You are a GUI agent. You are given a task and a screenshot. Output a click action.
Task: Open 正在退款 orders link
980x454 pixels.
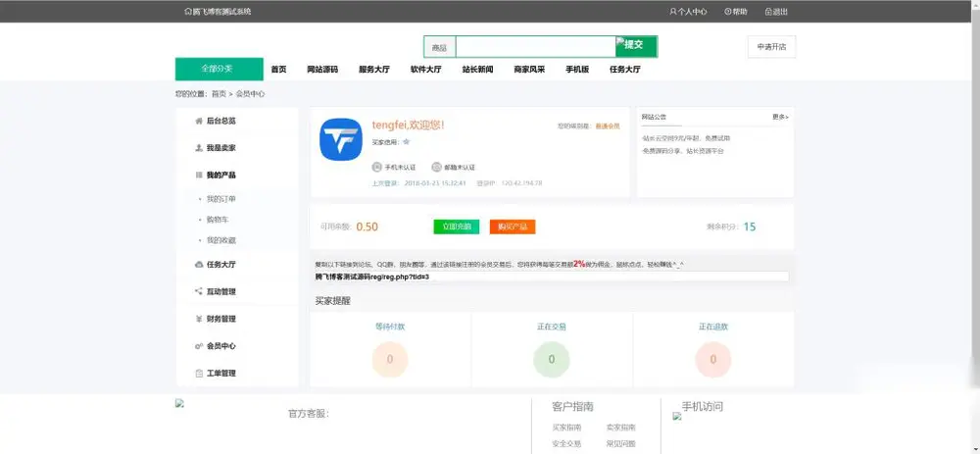coord(713,327)
